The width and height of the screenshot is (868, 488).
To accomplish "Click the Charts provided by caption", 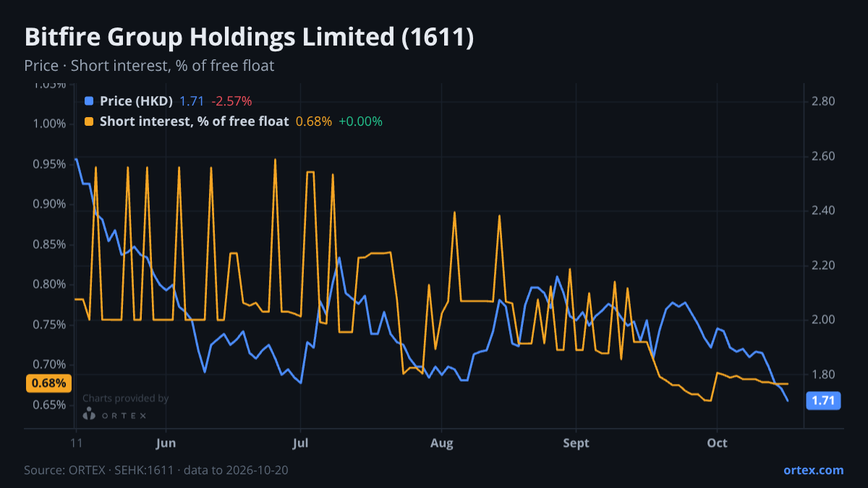I will (x=125, y=398).
